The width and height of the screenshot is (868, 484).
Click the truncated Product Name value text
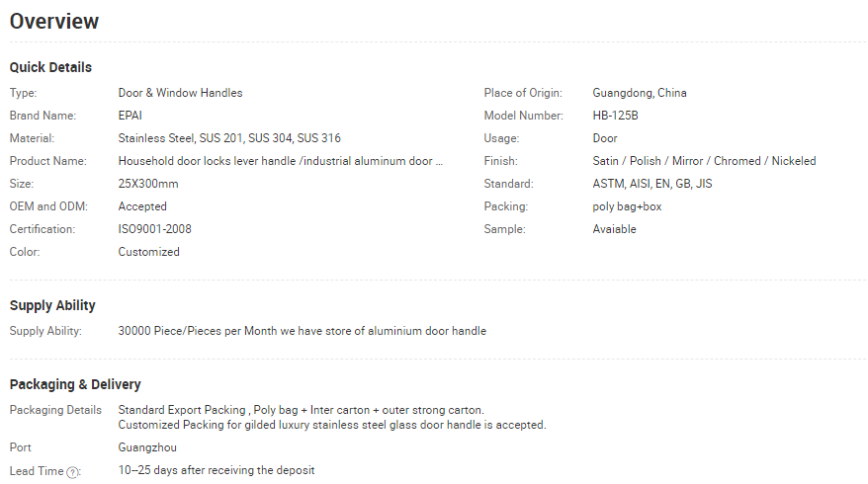click(x=281, y=161)
